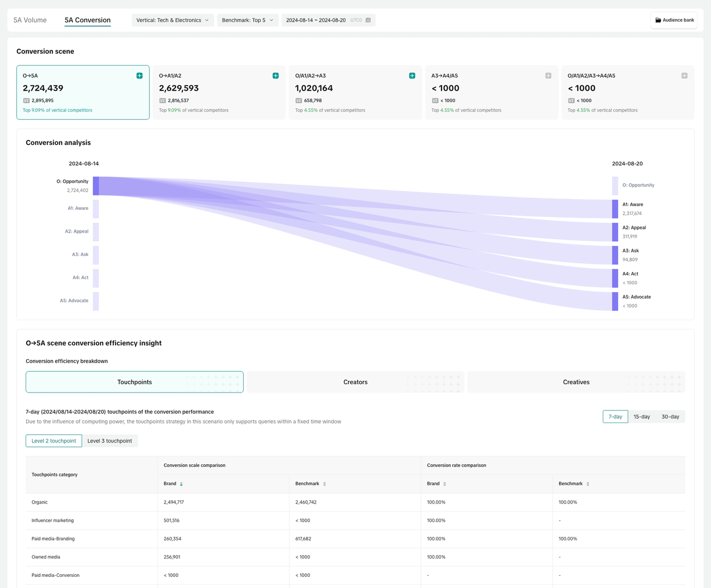
Task: Expand Vertical: Tech & Electronics dropdown
Action: pos(172,20)
